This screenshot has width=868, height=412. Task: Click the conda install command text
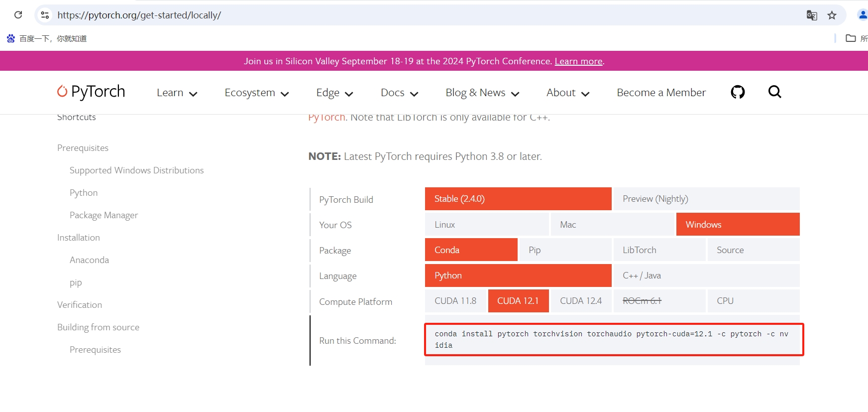tap(612, 339)
